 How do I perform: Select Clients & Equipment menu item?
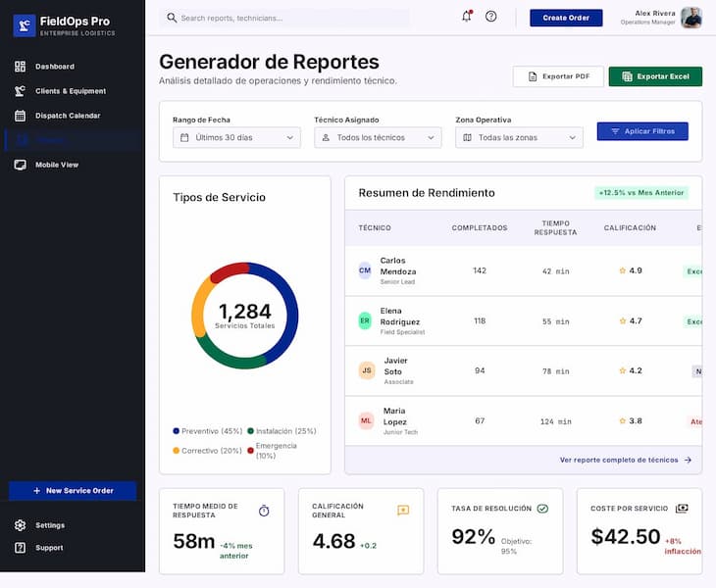(x=73, y=91)
